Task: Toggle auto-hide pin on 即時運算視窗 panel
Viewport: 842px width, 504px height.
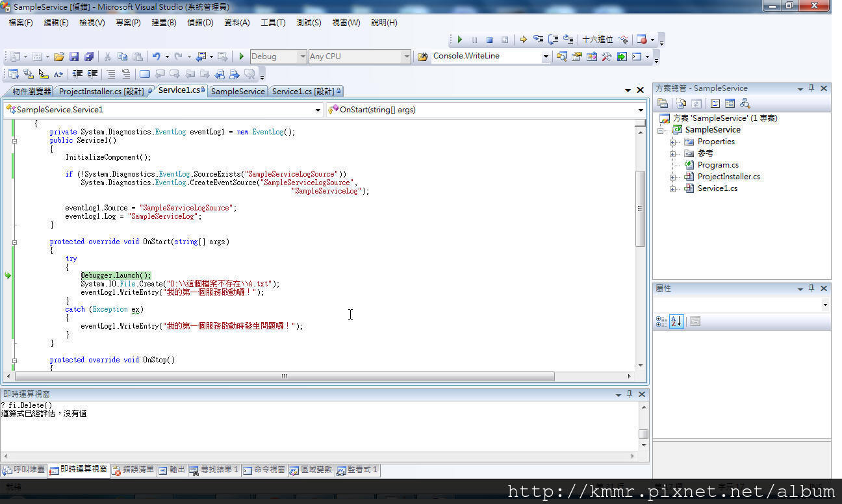Action: click(x=630, y=394)
